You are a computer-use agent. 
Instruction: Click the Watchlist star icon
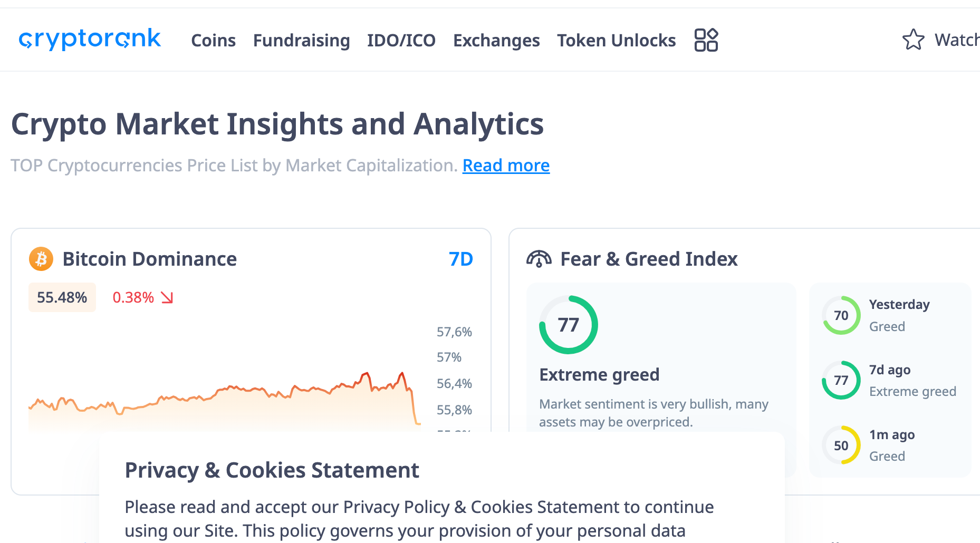913,40
